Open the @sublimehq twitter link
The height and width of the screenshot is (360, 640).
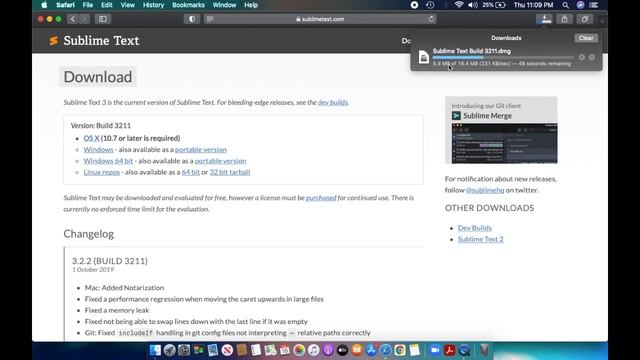pyautogui.click(x=485, y=190)
